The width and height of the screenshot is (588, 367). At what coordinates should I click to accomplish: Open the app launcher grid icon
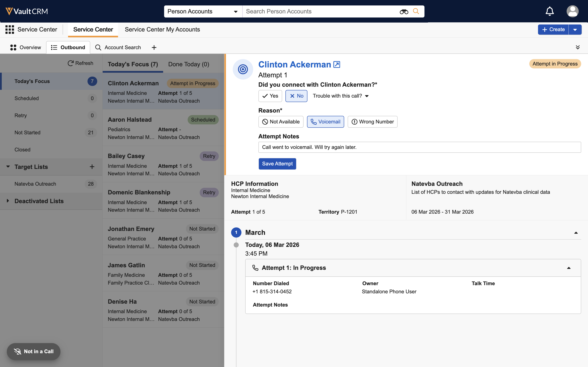10,29
